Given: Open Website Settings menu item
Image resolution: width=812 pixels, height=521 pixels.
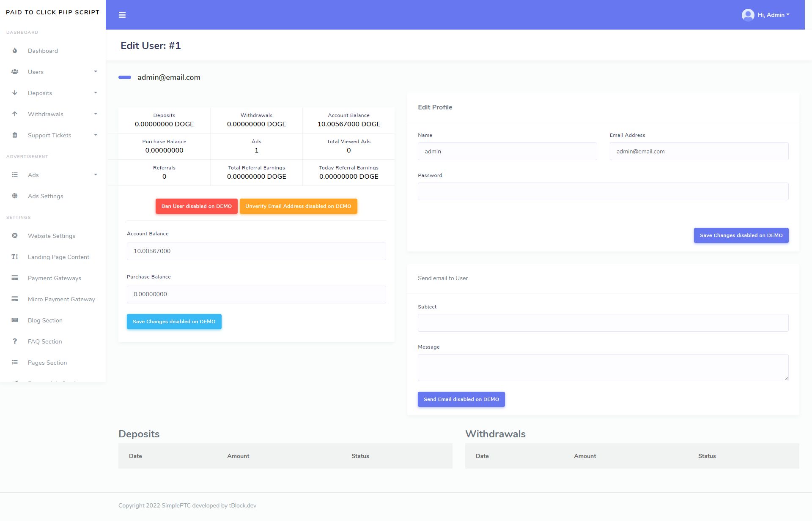Looking at the screenshot, I should 52,236.
